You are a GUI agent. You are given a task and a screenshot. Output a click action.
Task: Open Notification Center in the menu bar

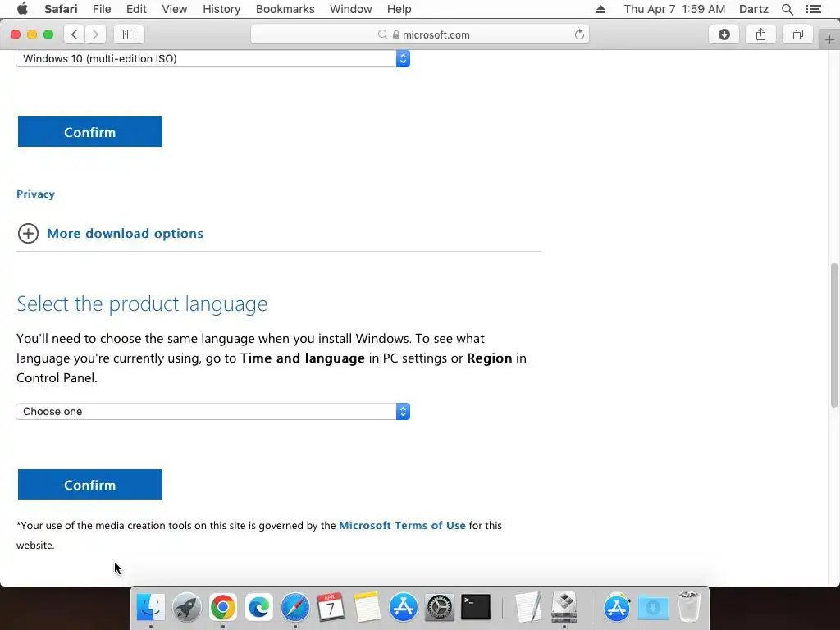(813, 9)
